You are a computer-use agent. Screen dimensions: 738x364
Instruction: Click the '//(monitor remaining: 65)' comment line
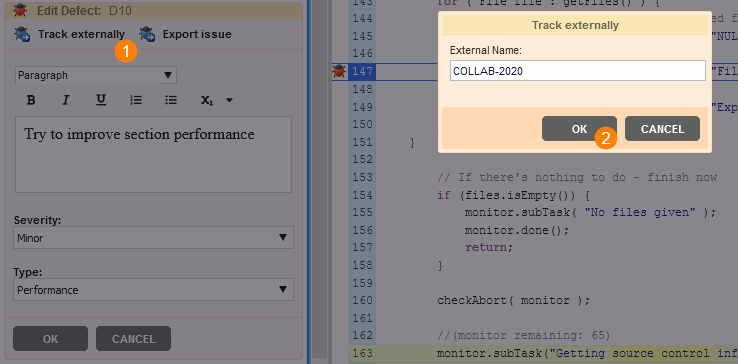(523, 336)
